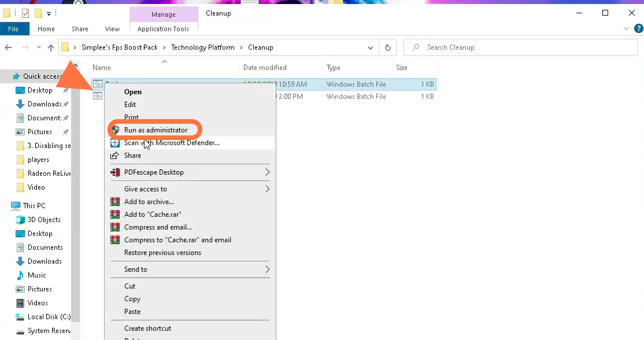The height and width of the screenshot is (340, 644).
Task: Click the Share icon in context menu
Action: (115, 156)
